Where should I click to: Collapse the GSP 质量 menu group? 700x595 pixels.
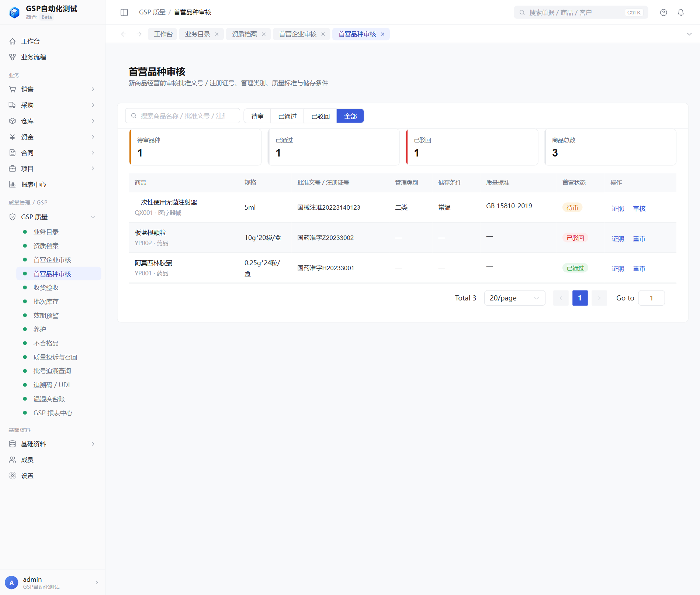pyautogui.click(x=52, y=217)
